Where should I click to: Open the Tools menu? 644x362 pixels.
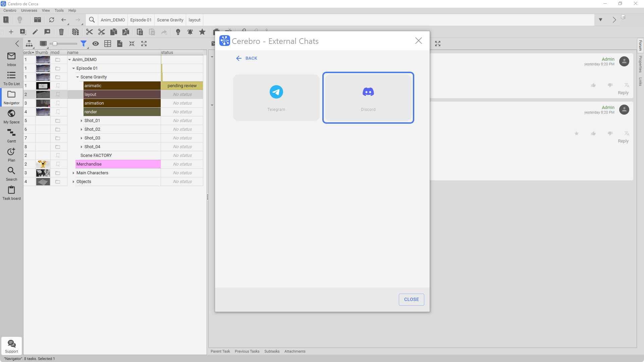tap(59, 10)
